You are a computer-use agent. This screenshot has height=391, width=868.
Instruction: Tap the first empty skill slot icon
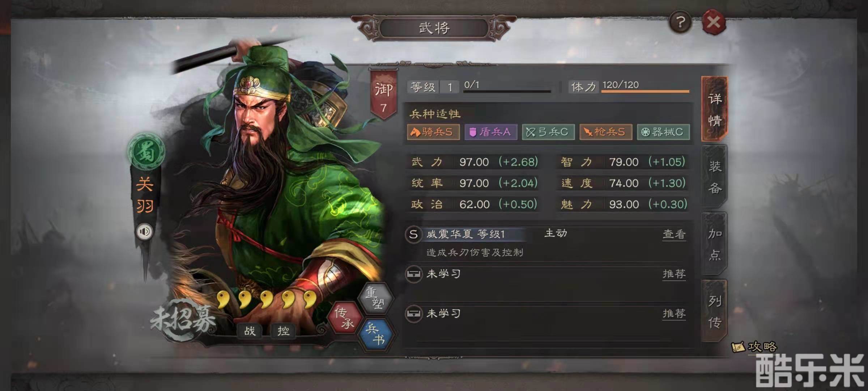[x=413, y=274]
